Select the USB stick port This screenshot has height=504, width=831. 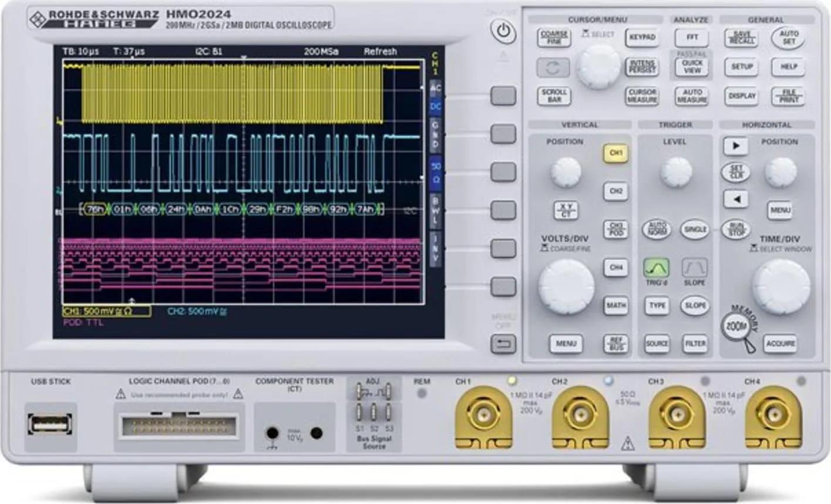(51, 424)
